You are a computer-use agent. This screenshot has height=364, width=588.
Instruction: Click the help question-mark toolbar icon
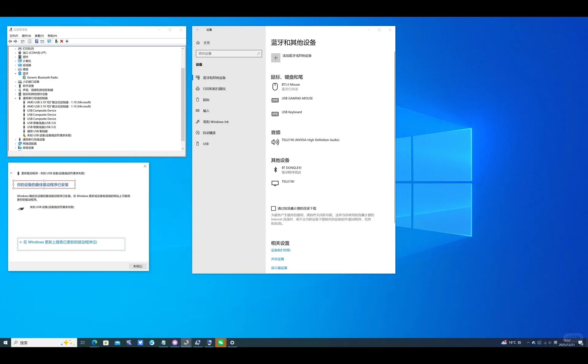[37, 41]
